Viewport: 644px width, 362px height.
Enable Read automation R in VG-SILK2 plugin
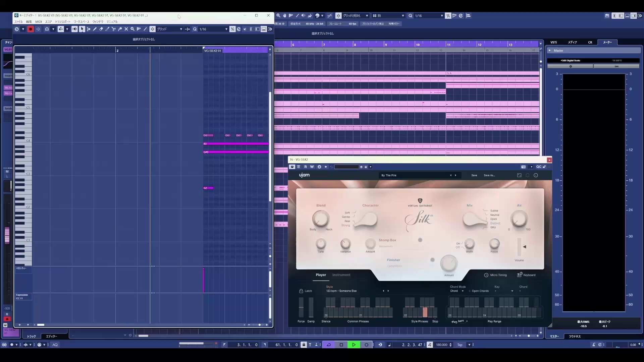(305, 167)
